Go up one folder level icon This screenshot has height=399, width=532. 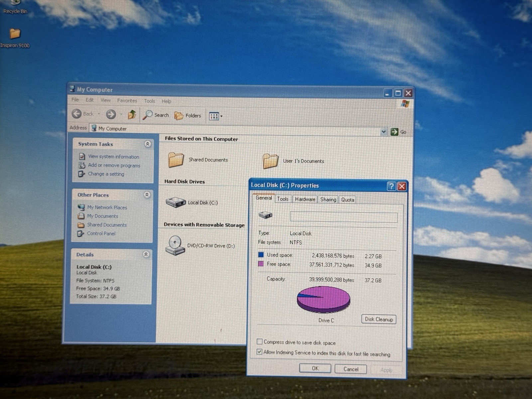point(132,115)
